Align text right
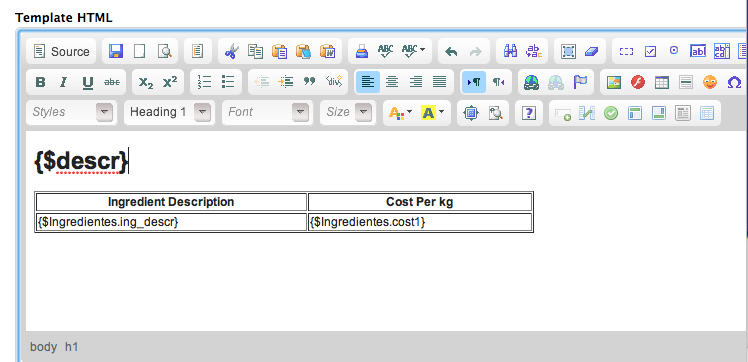 416,82
